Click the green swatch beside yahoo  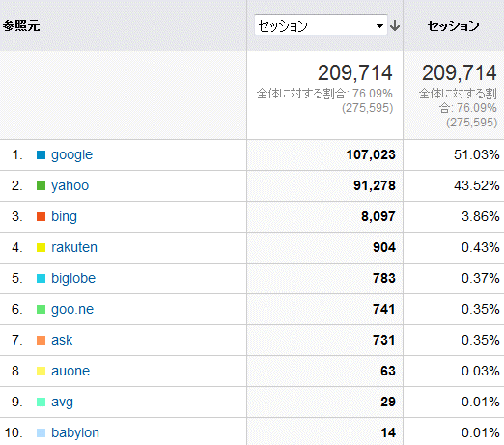click(x=41, y=186)
